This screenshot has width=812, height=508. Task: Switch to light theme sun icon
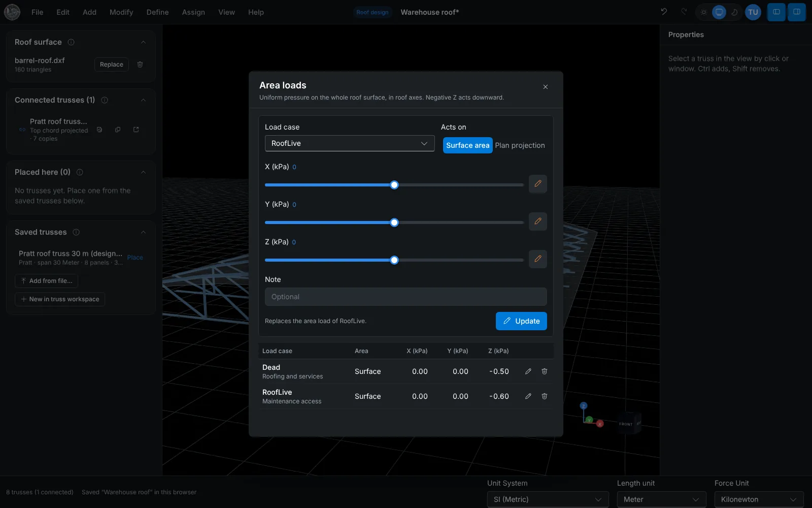pos(703,12)
